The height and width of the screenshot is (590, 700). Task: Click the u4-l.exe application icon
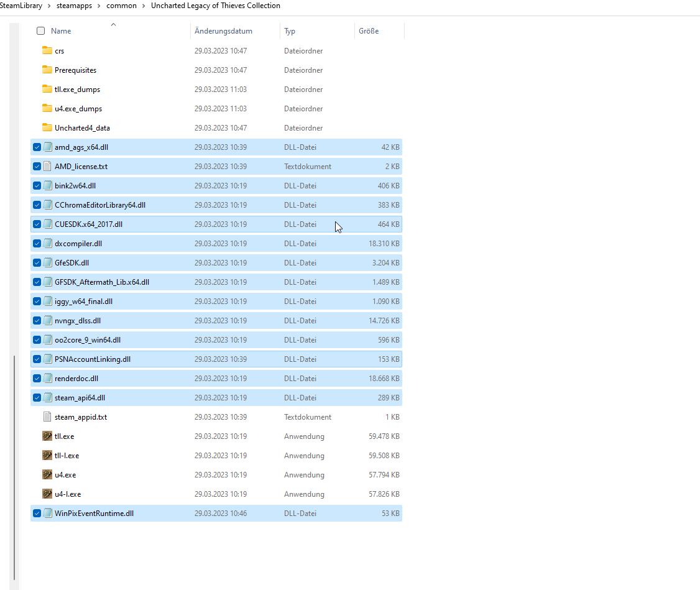(48, 494)
